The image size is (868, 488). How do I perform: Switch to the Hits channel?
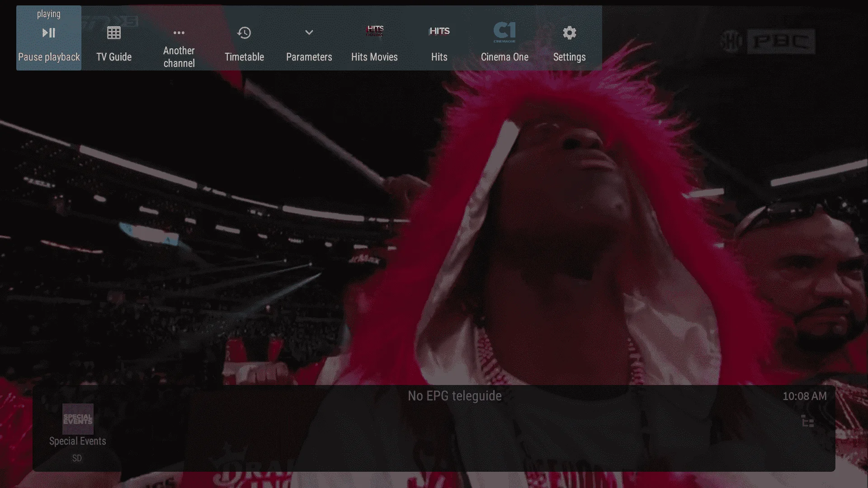tap(439, 38)
